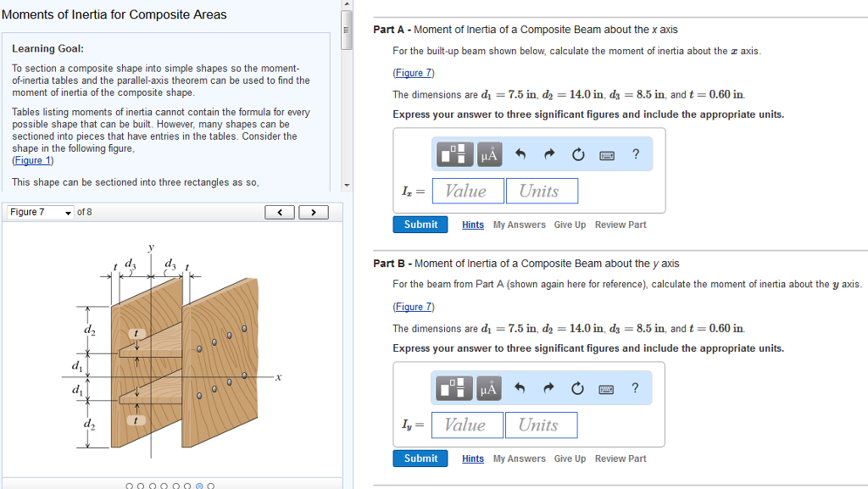Select the third figure radio dot
The width and height of the screenshot is (868, 489).
[152, 485]
